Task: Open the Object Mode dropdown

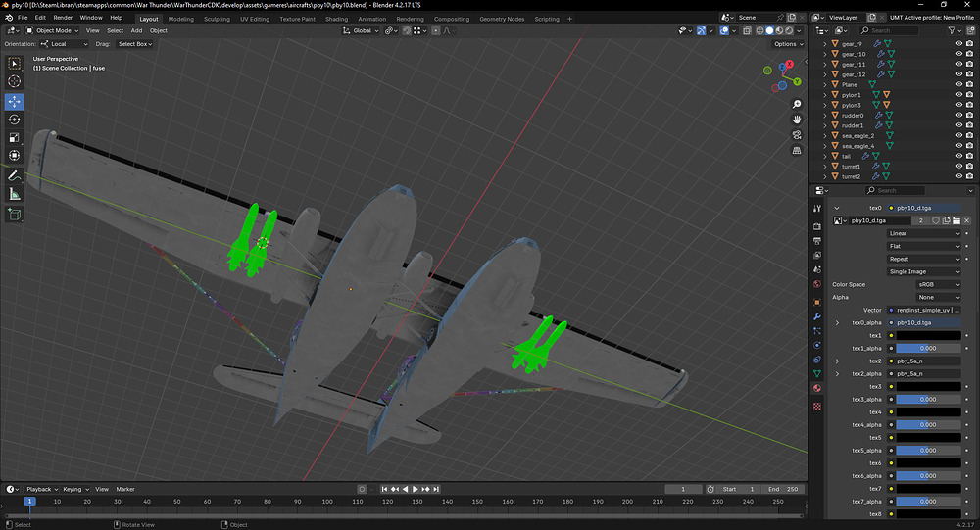Action: [x=52, y=30]
